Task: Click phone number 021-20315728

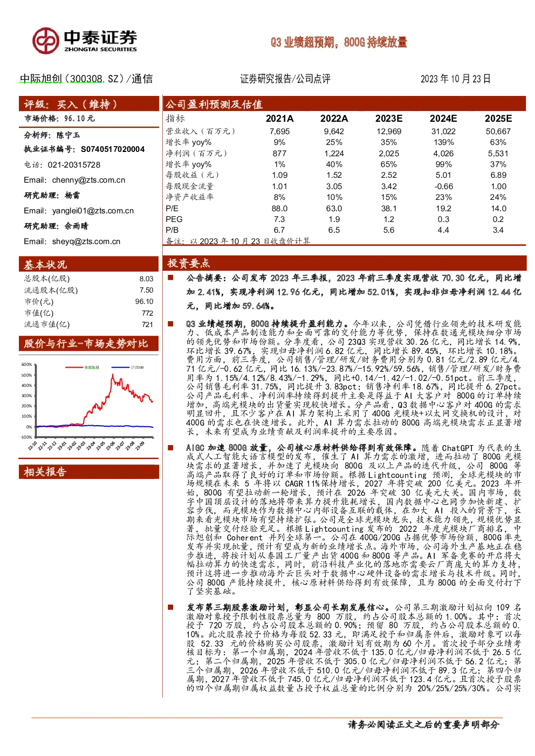Action: (x=74, y=165)
